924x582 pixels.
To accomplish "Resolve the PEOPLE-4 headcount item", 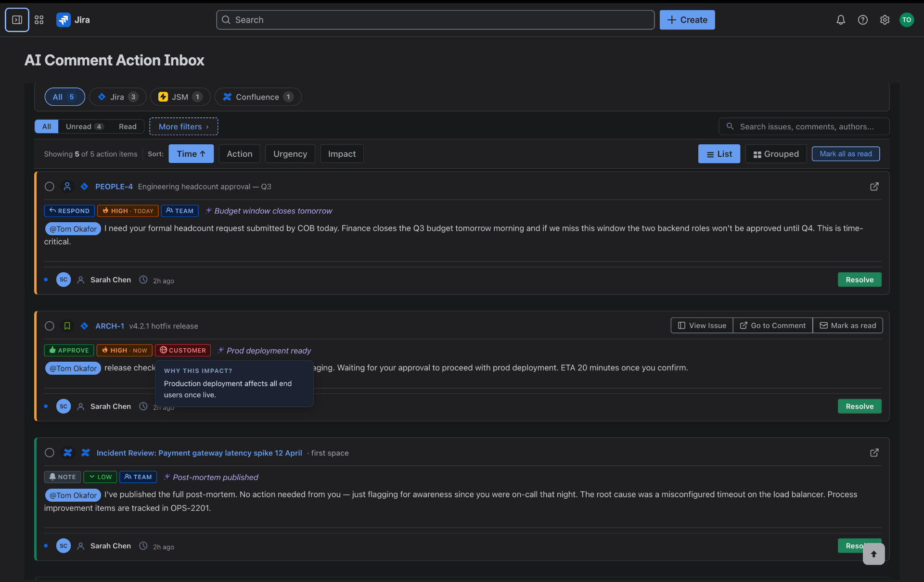I will click(x=860, y=279).
